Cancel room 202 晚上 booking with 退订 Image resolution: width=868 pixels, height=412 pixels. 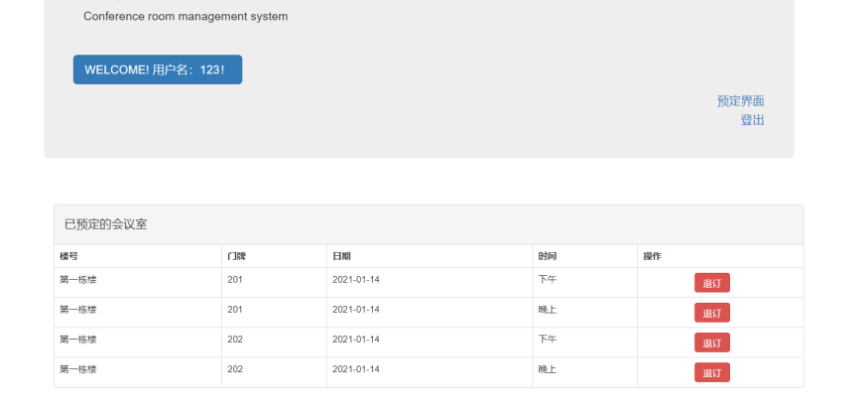click(x=712, y=372)
